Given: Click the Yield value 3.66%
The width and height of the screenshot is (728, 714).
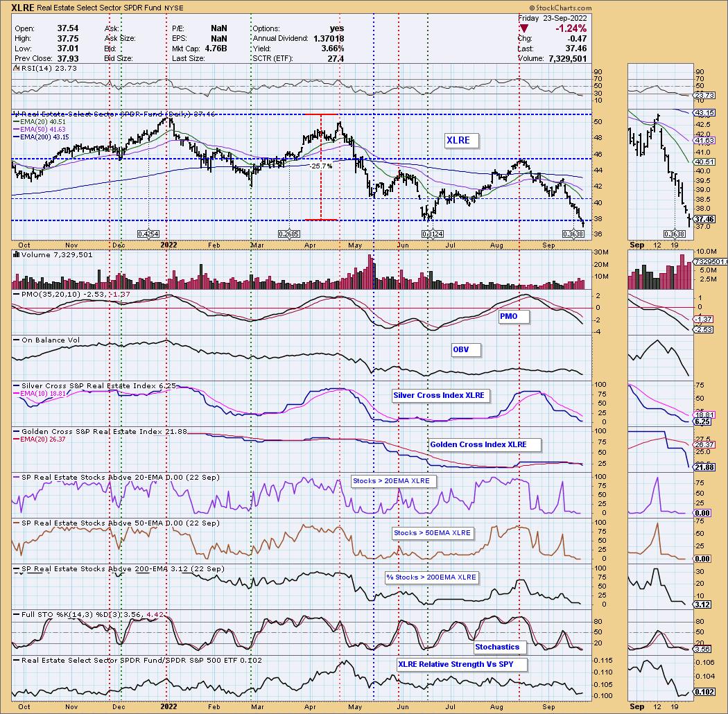Looking at the screenshot, I should click(x=332, y=49).
